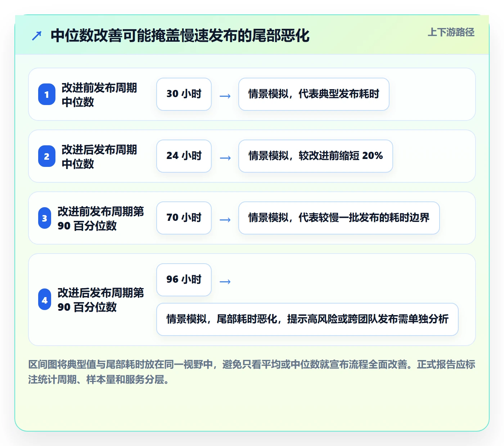Select the title 中位数改善可能掩盖慢速发布的尾部恶化

click(x=180, y=36)
